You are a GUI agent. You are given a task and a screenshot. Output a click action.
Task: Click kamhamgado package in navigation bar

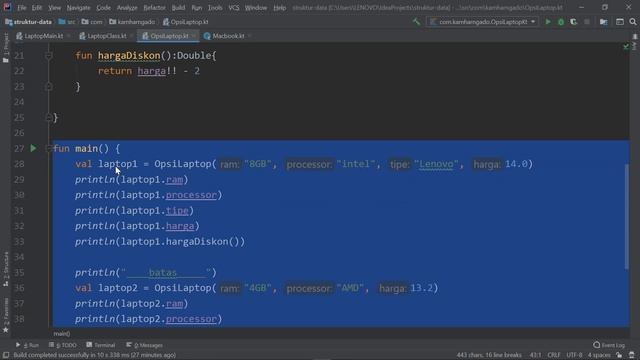coord(132,22)
